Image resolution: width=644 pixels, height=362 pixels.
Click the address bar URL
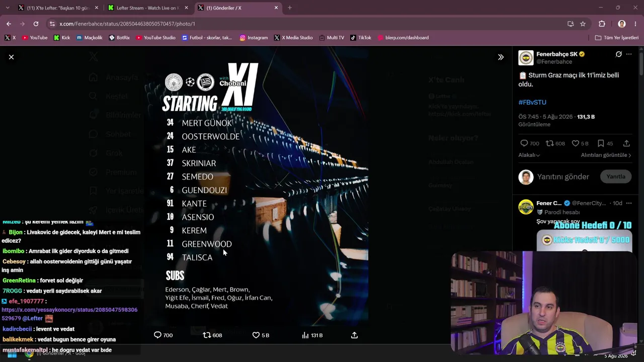point(127,24)
